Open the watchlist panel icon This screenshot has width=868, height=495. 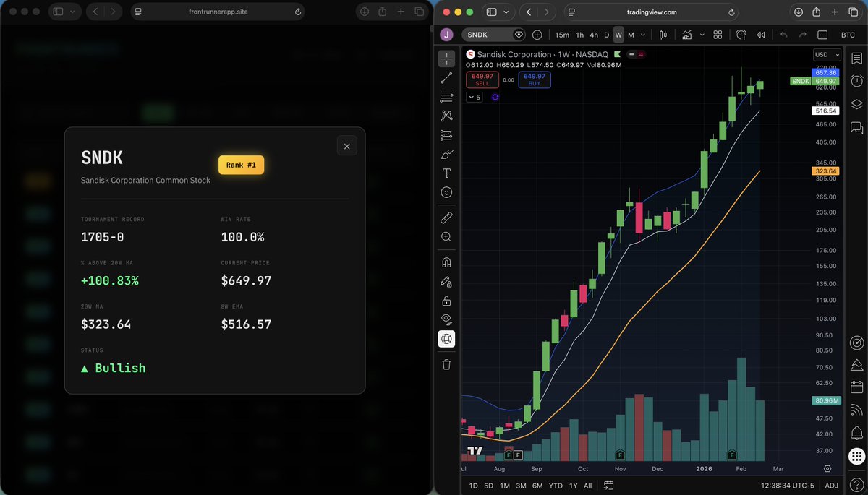point(856,59)
